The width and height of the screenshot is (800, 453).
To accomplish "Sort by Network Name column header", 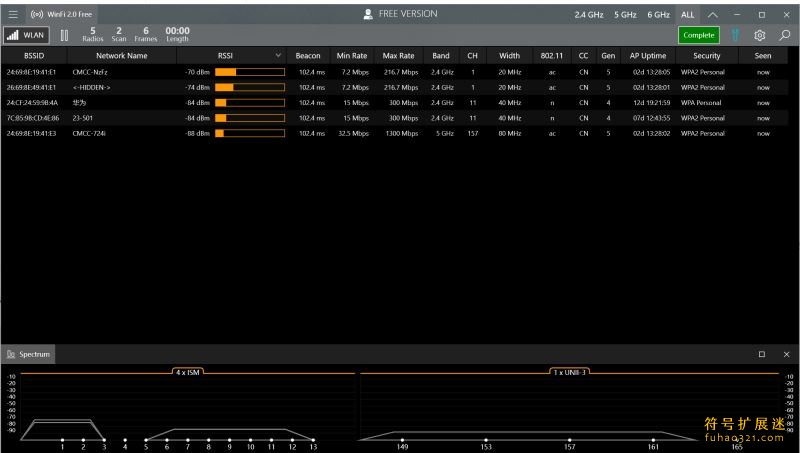I will 121,56.
